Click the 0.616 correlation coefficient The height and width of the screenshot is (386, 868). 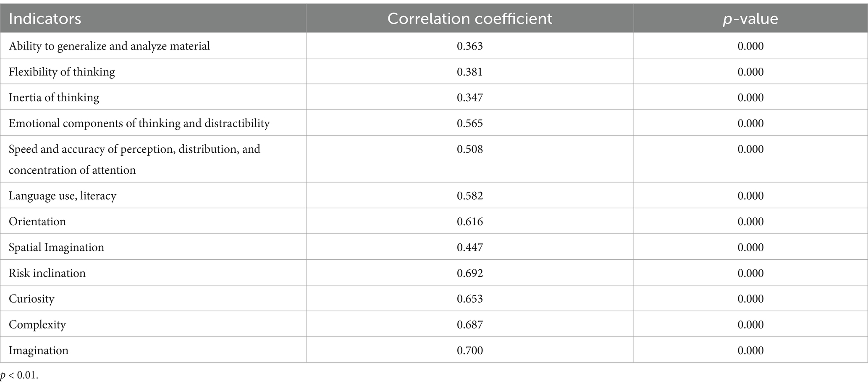[x=470, y=222]
